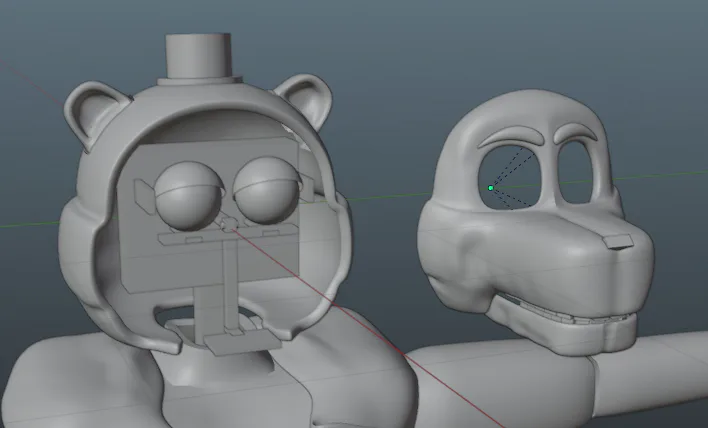Select the small nose joint between the eyeballs

point(228,223)
